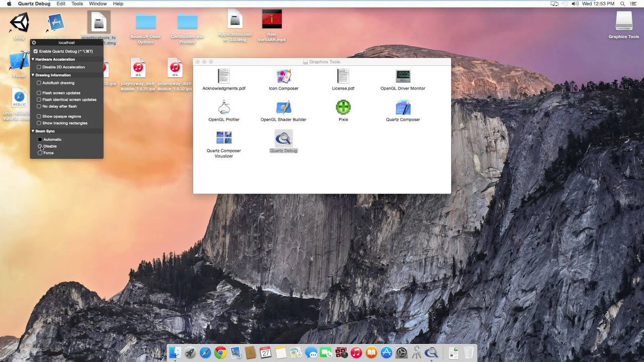Enable Disable 2D Acceleration checkbox
644x362 pixels.
[x=39, y=67]
